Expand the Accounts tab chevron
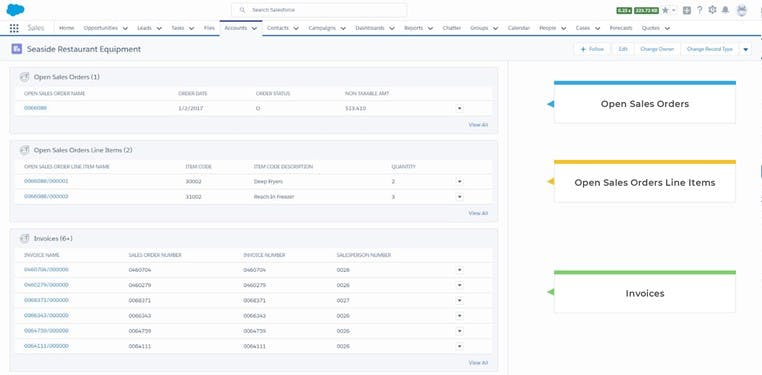 point(254,29)
